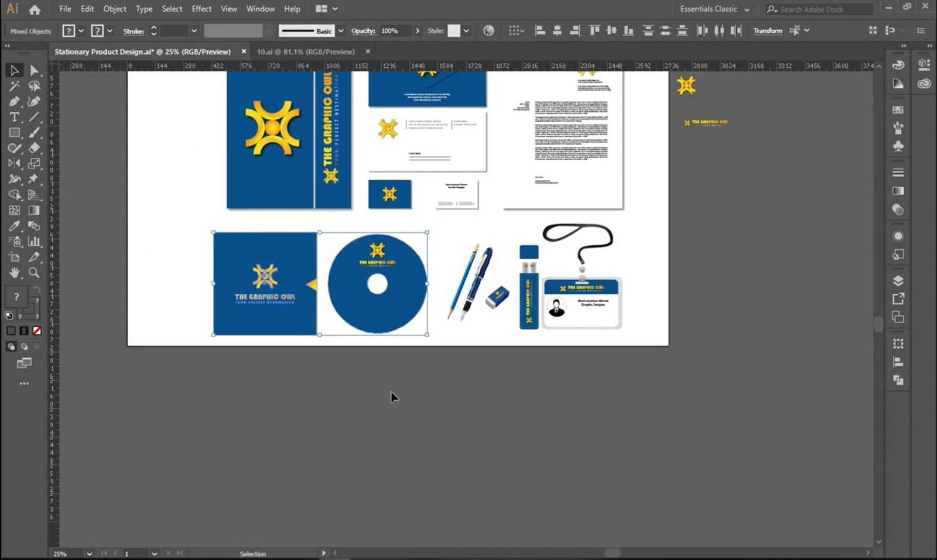
Task: Toggle the Color fill mode button
Action: click(x=11, y=331)
